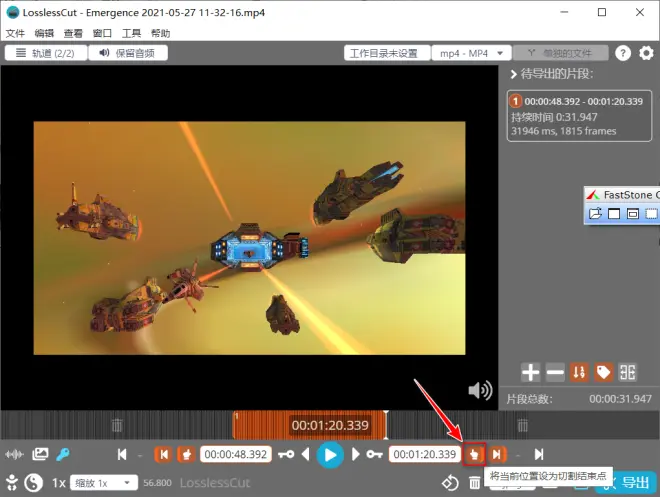
Task: Click the current timecode 00:01:20.339 on timeline
Action: point(330,425)
